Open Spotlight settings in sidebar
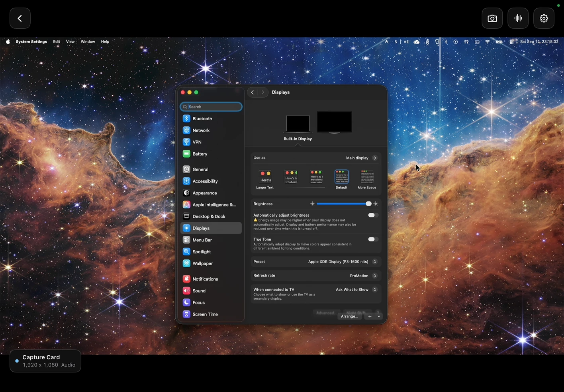Image resolution: width=564 pixels, height=392 pixels. tap(211, 252)
